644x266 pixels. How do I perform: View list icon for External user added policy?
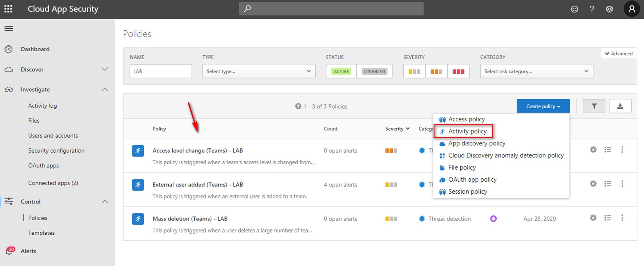608,184
